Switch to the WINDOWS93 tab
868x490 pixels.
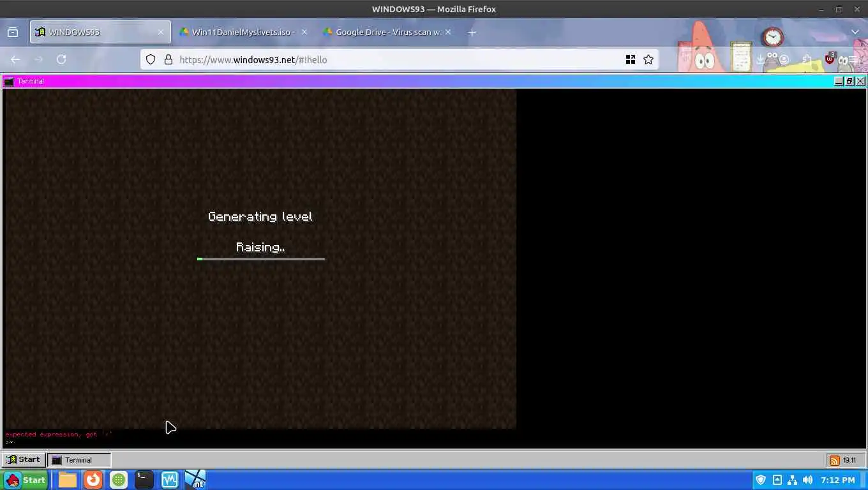click(x=100, y=32)
